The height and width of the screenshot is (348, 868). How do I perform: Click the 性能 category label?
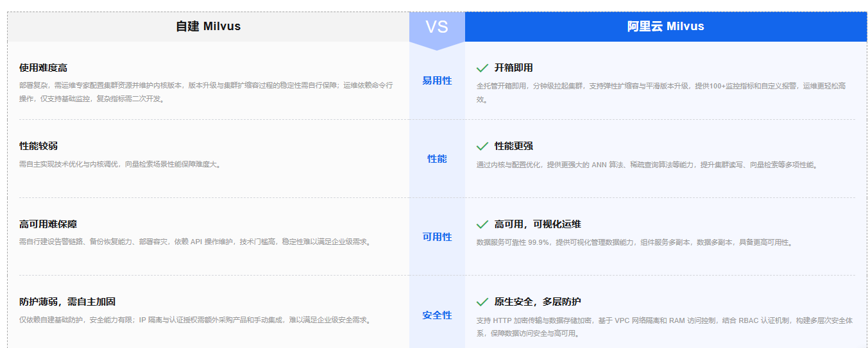click(437, 159)
